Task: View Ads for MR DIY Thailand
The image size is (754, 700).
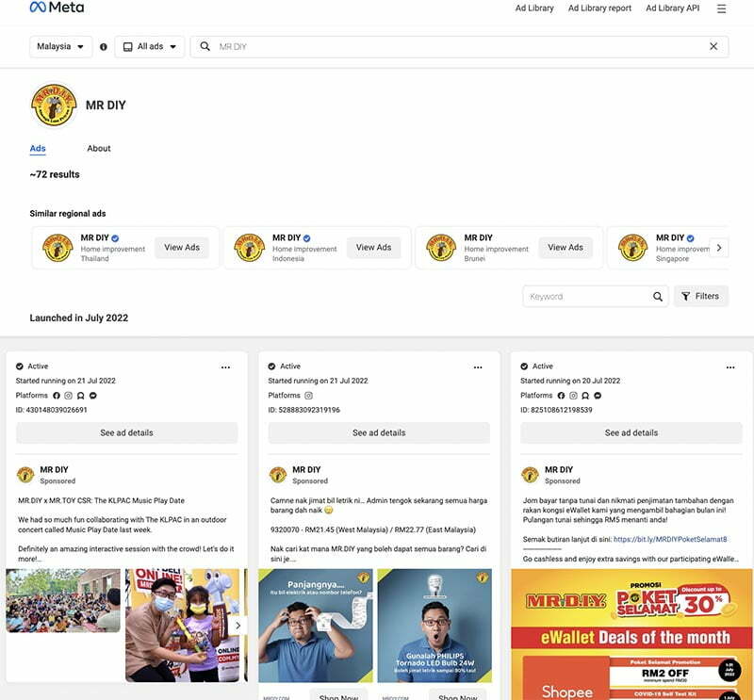Action: [182, 248]
